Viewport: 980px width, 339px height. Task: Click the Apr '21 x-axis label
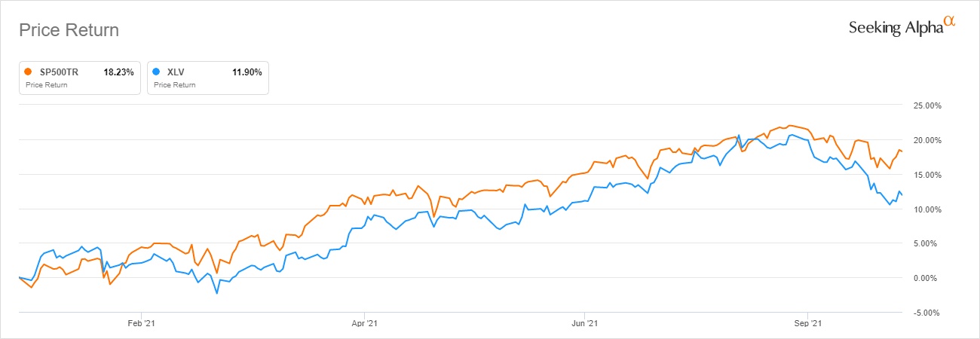point(364,324)
